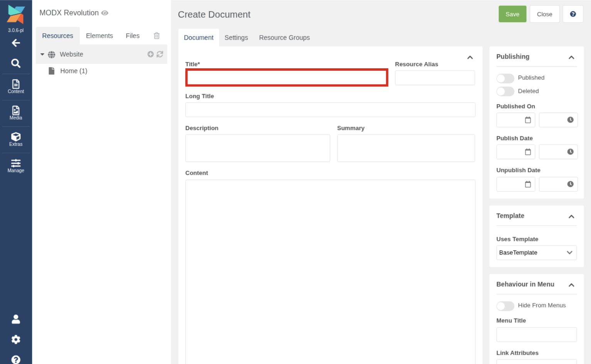Refresh the Website resource tree
Viewport: 591px width, 364px height.
click(x=160, y=54)
